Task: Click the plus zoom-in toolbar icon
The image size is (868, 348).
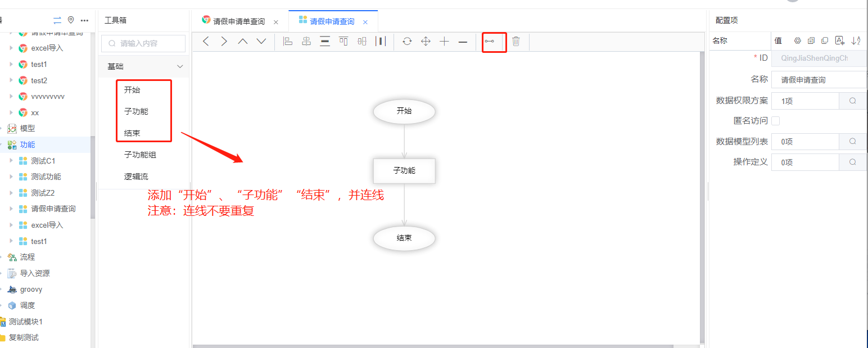Action: (x=444, y=42)
